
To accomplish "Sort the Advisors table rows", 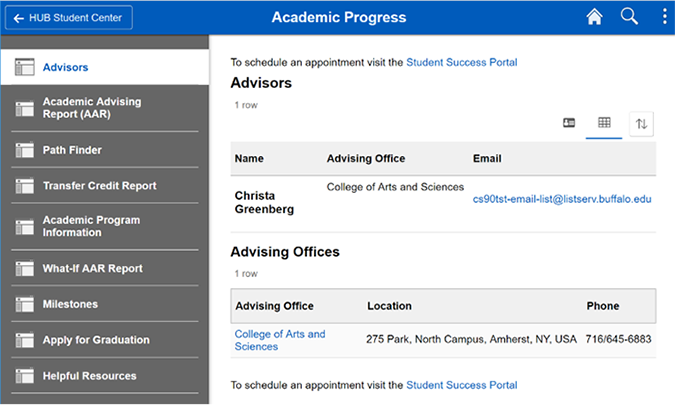I will 641,123.
